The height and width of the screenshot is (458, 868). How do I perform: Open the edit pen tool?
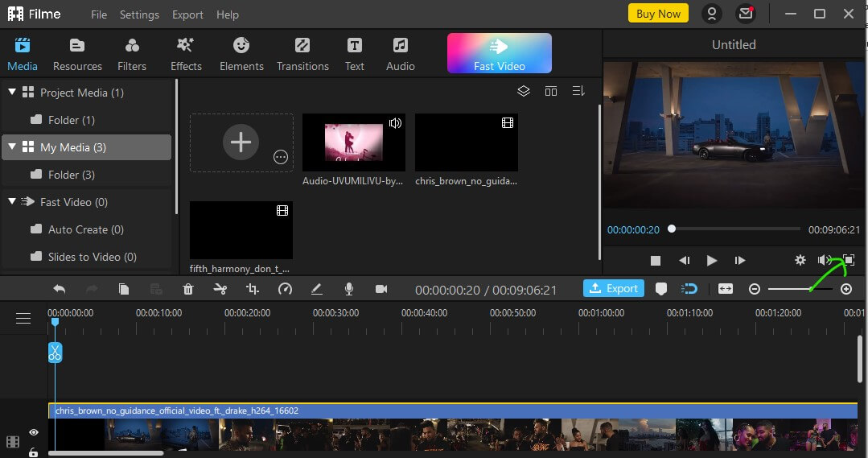(317, 288)
